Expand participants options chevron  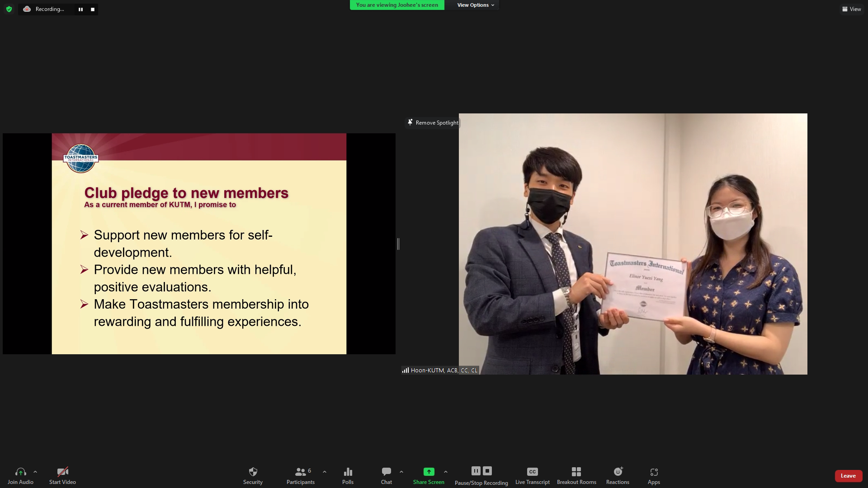(x=325, y=472)
